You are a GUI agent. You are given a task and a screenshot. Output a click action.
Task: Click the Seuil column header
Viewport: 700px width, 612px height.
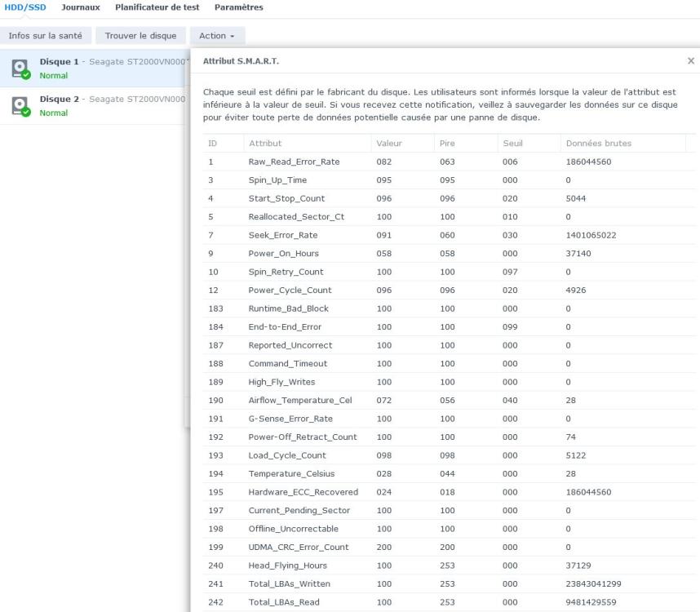512,144
